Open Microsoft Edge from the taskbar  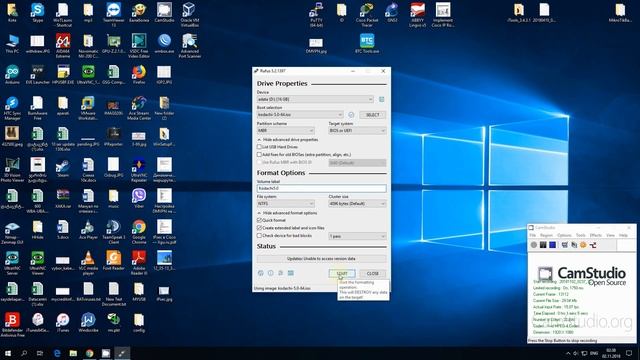57,353
